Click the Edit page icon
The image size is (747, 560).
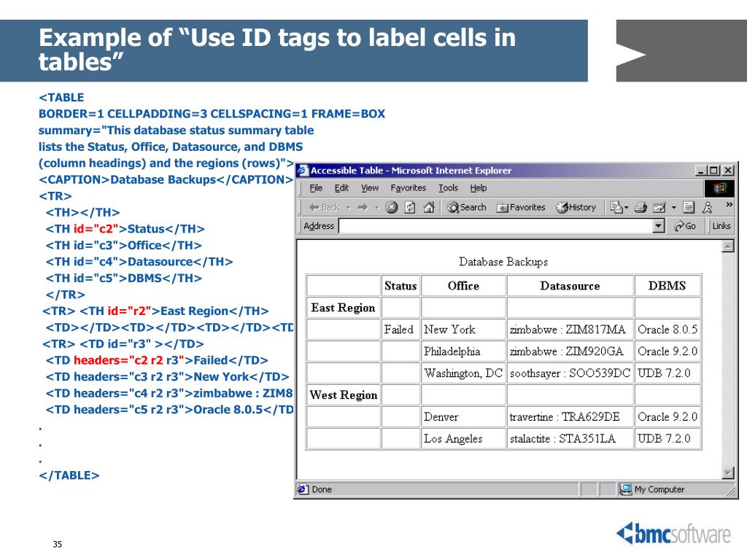click(659, 207)
